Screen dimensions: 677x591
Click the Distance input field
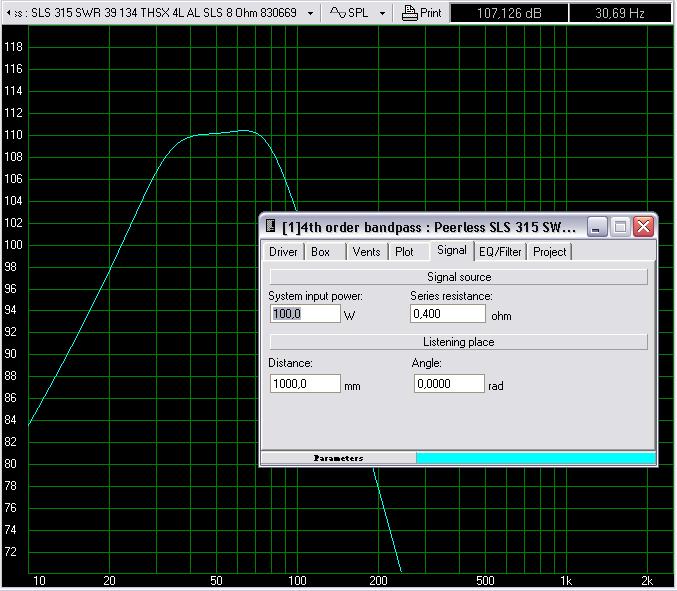coord(305,383)
